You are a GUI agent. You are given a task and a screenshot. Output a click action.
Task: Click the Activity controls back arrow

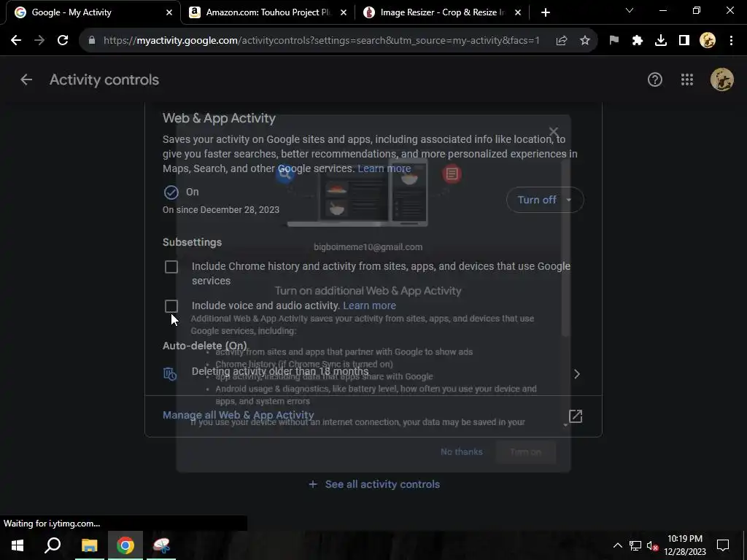(26, 79)
